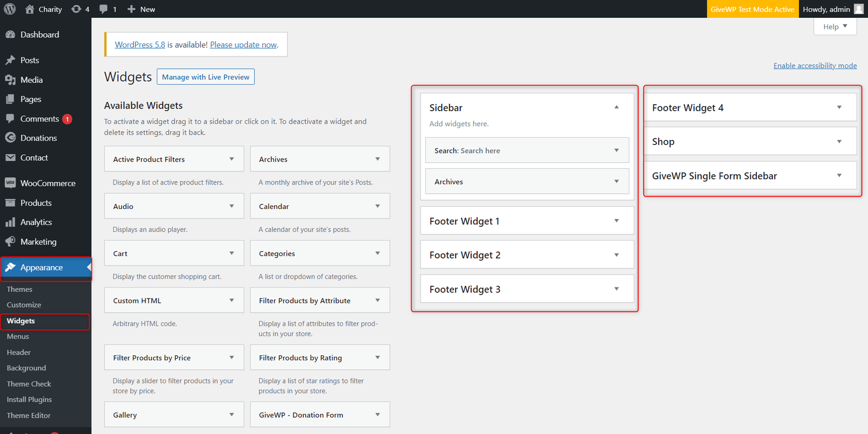Open the Menus submenu item

[x=18, y=336]
